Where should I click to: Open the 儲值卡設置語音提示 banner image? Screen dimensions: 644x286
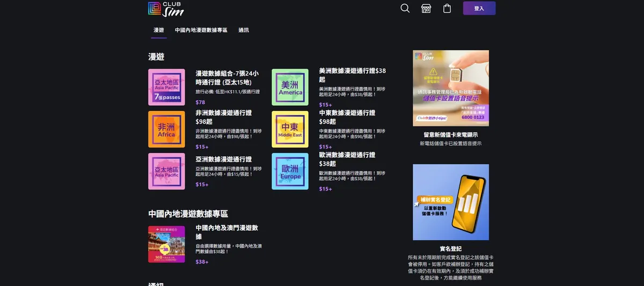pyautogui.click(x=451, y=88)
